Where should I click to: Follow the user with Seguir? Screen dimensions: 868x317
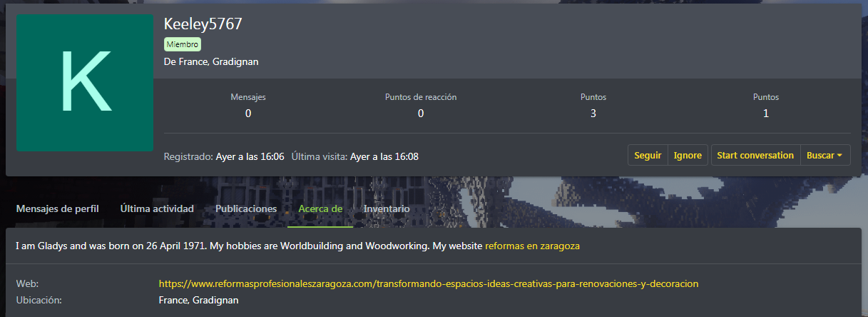(648, 155)
